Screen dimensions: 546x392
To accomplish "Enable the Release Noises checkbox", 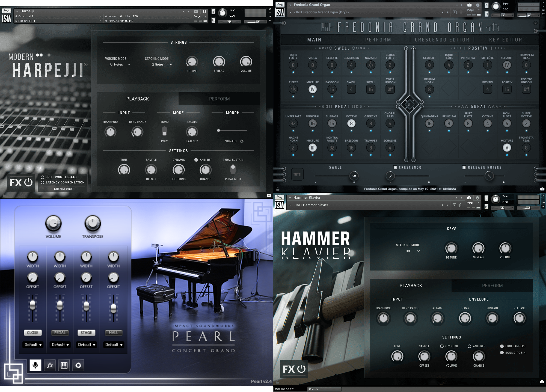I will tap(464, 167).
